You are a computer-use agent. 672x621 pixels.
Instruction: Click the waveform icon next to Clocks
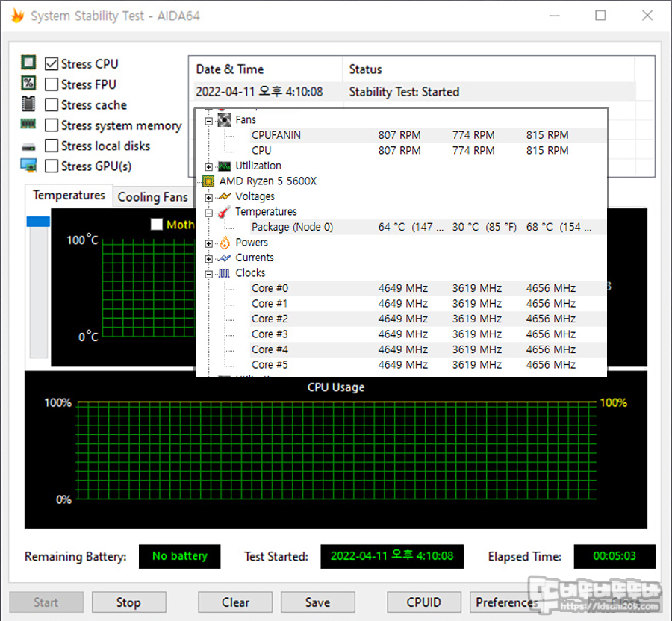(x=224, y=273)
